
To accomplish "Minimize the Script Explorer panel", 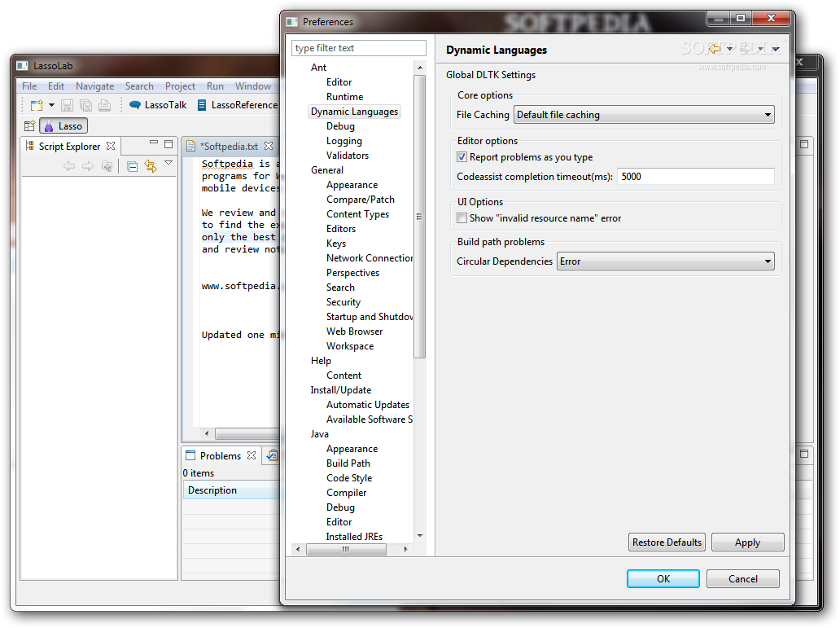I will (154, 143).
